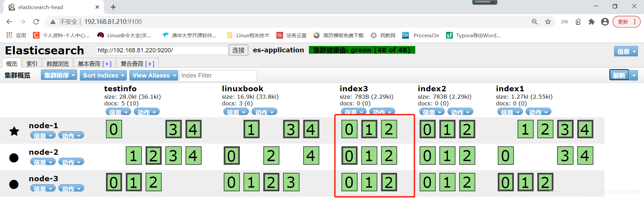Open node-3 动作 dropdown
644x198 pixels.
(x=71, y=188)
